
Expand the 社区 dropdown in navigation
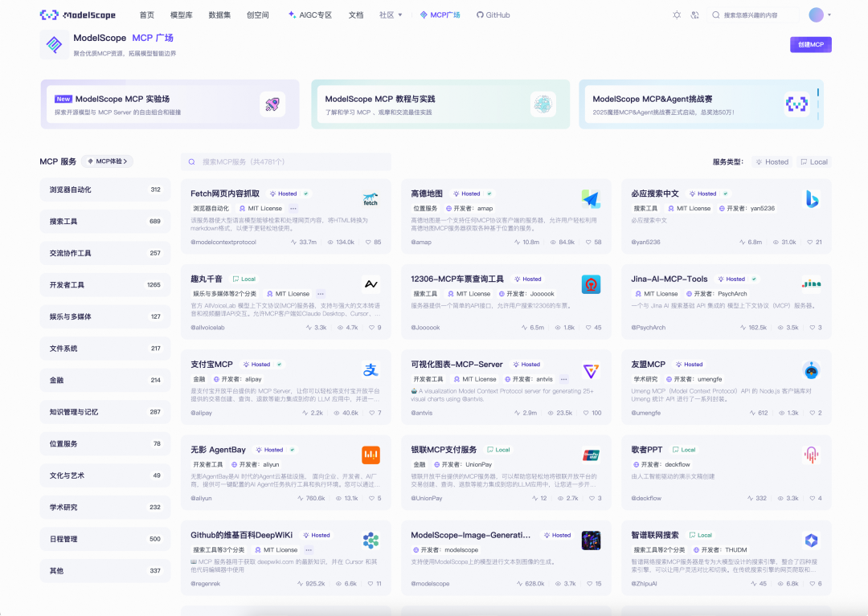pos(391,15)
